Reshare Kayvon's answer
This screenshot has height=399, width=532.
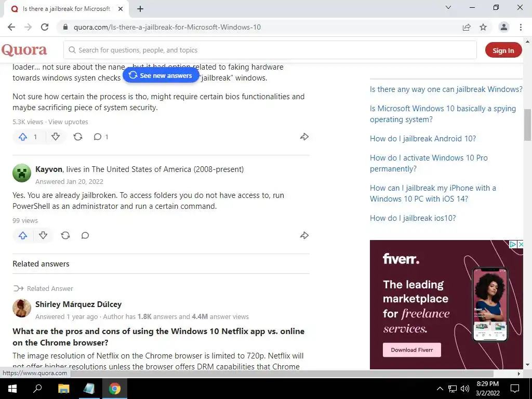pyautogui.click(x=65, y=235)
